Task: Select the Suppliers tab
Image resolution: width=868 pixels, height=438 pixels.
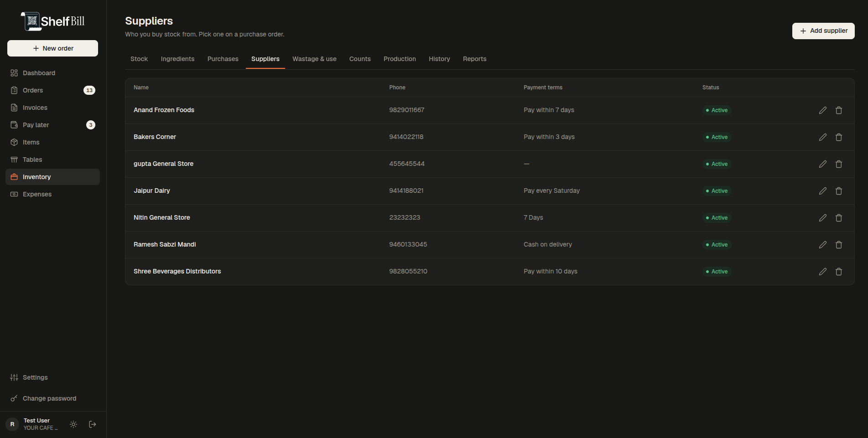Action: coord(265,59)
